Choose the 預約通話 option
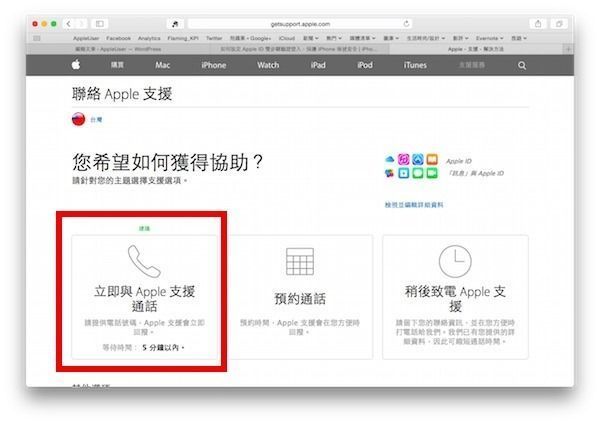The image size is (600, 424). coord(300,297)
